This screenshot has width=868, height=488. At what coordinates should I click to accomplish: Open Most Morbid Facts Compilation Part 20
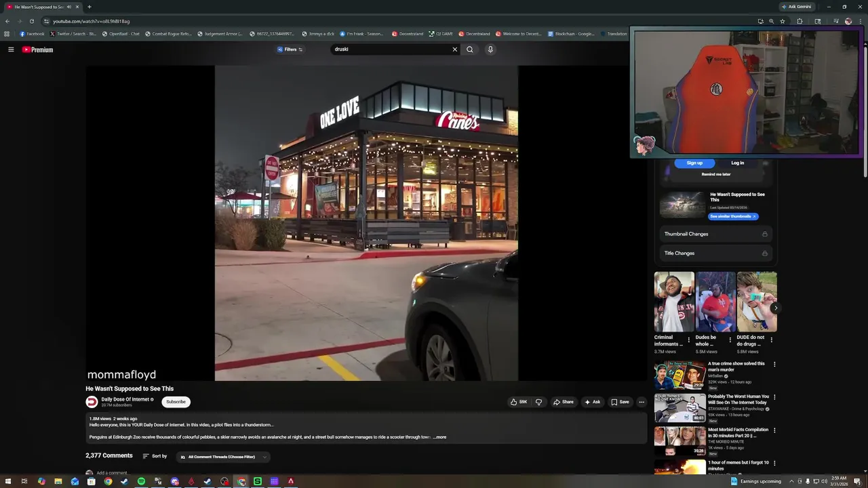[x=738, y=432]
